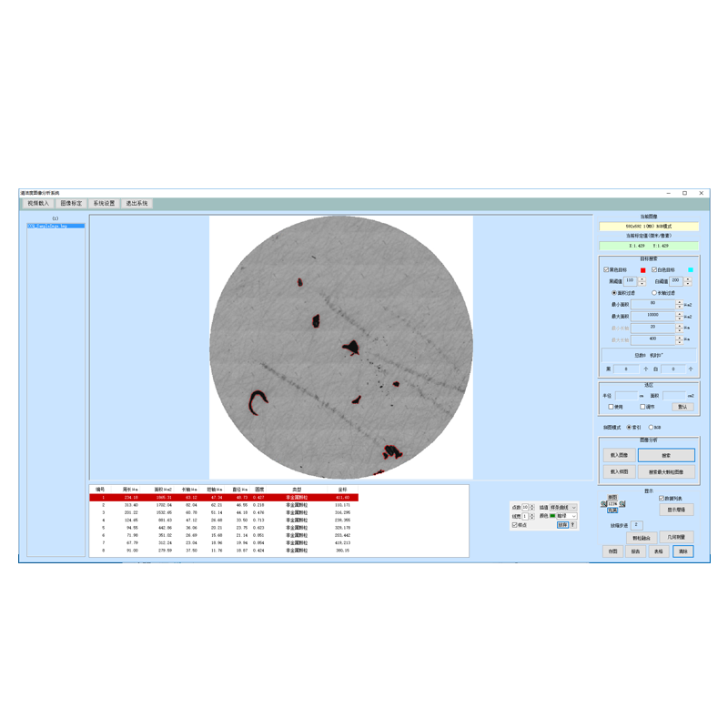
Task: Click the 颗粒融合 button
Action: click(642, 538)
